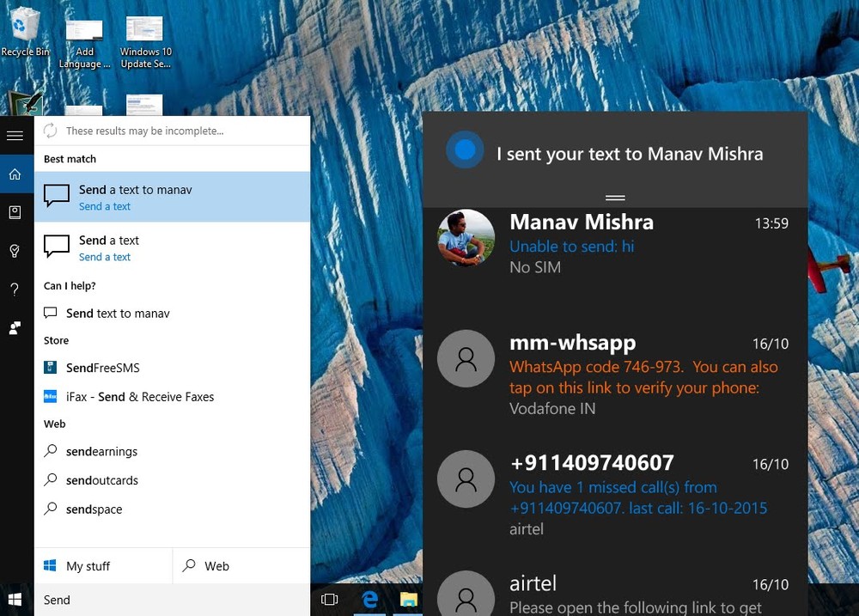This screenshot has height=616, width=859.
Task: Open Cortana Notebook icon
Action: click(15, 212)
